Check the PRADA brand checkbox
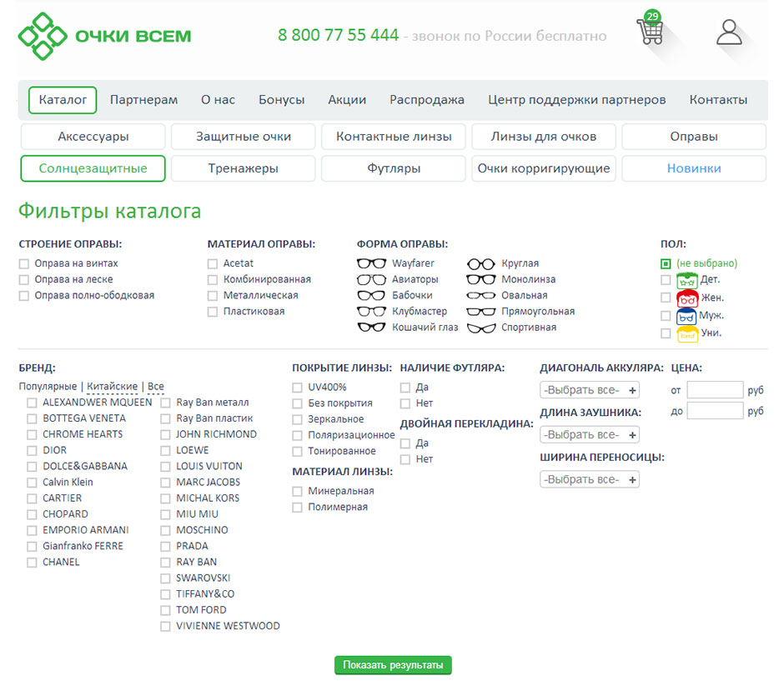 pyautogui.click(x=165, y=547)
